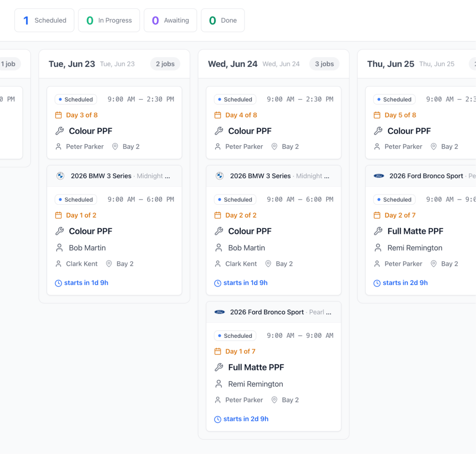This screenshot has width=476, height=454.
Task: Click the Wed, Jun 24 column heading
Action: pyautogui.click(x=232, y=64)
